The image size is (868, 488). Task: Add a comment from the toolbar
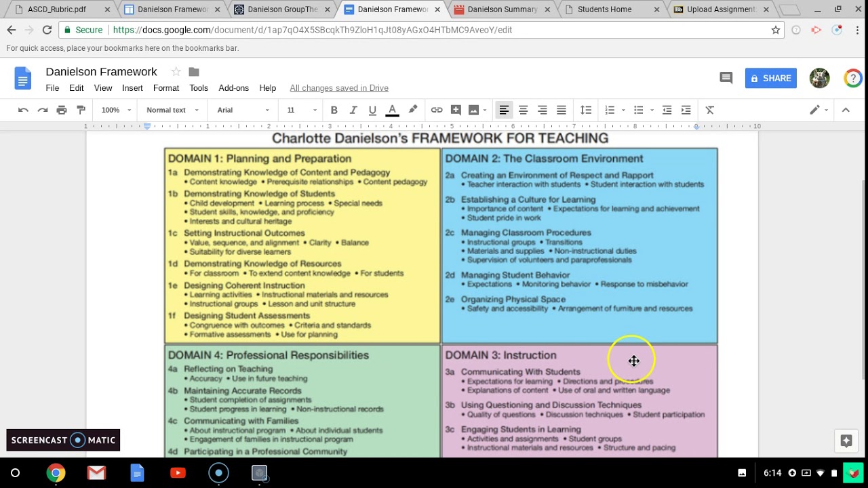click(456, 110)
